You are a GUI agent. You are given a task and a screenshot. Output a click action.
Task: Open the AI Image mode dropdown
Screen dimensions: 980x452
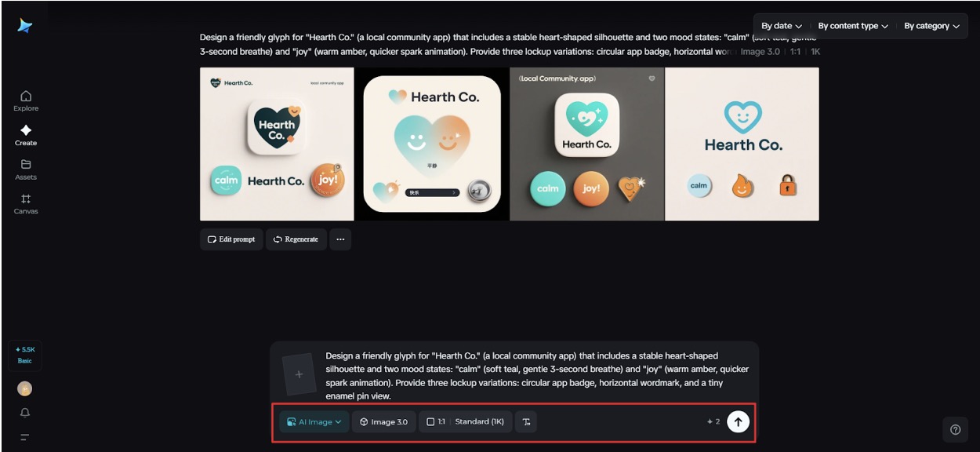pyautogui.click(x=314, y=421)
